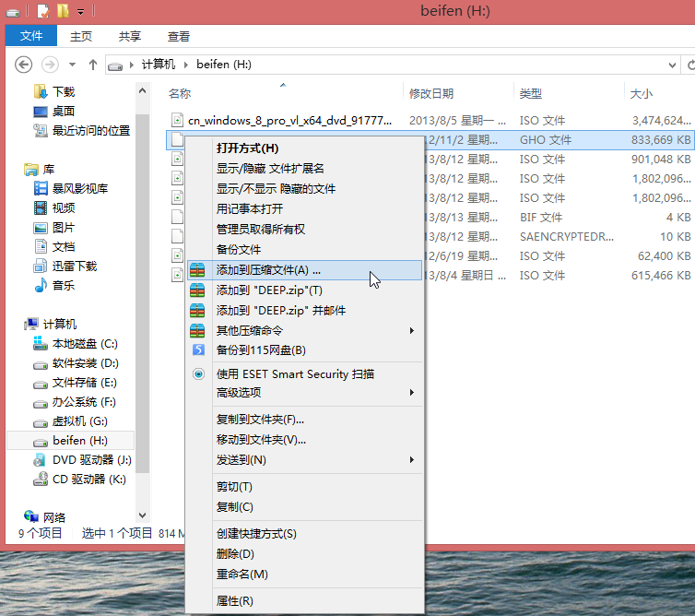This screenshot has height=616, width=695.
Task: Click the WinRAR icon beside 其他压缩命令
Action: [197, 330]
